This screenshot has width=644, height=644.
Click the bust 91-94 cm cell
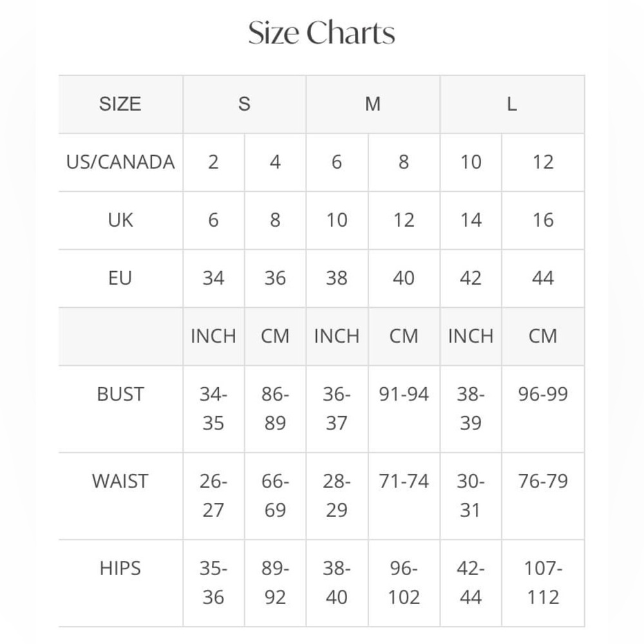[404, 409]
